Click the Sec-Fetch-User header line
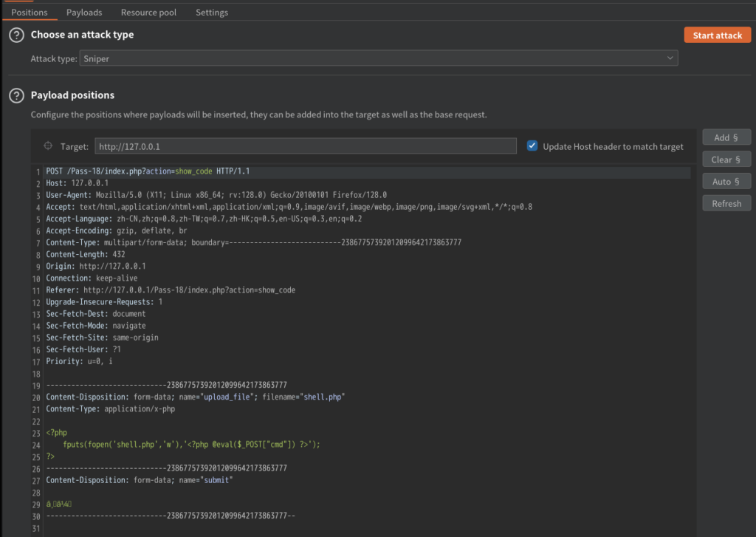The image size is (756, 537). coord(83,349)
